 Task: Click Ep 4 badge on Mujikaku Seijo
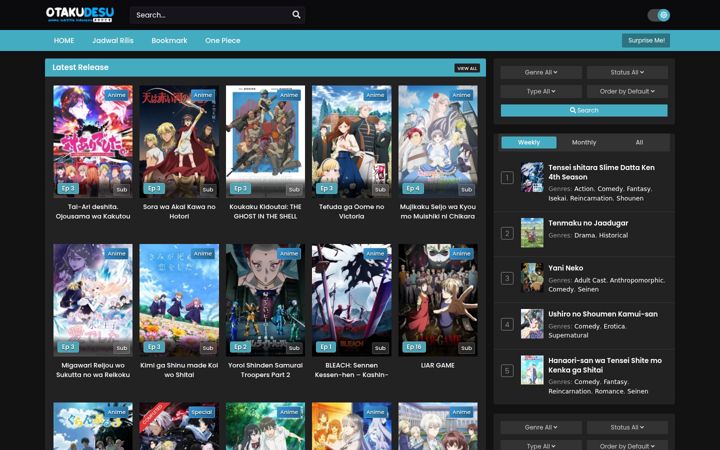[x=413, y=189]
